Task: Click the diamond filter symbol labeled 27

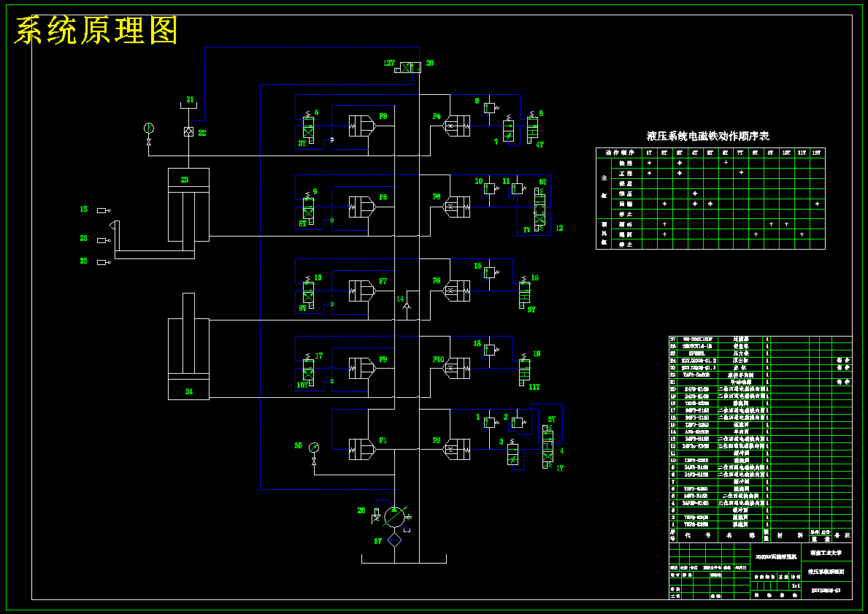Action: [x=394, y=540]
